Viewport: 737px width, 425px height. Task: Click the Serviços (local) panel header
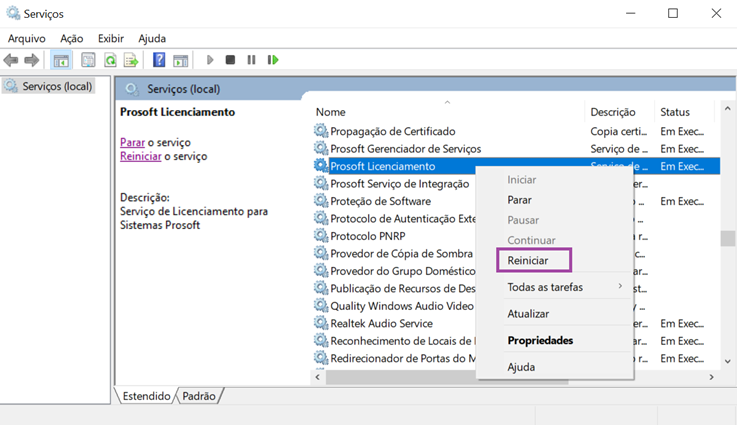(183, 89)
